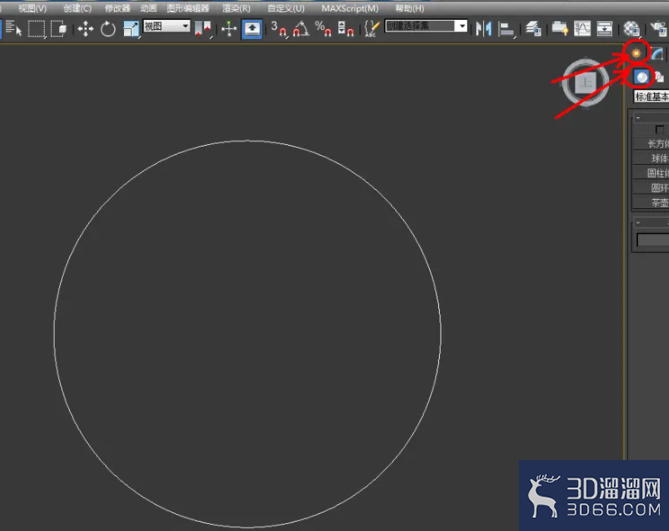
Task: Select the Geometry category sphere icon
Action: pyautogui.click(x=641, y=77)
